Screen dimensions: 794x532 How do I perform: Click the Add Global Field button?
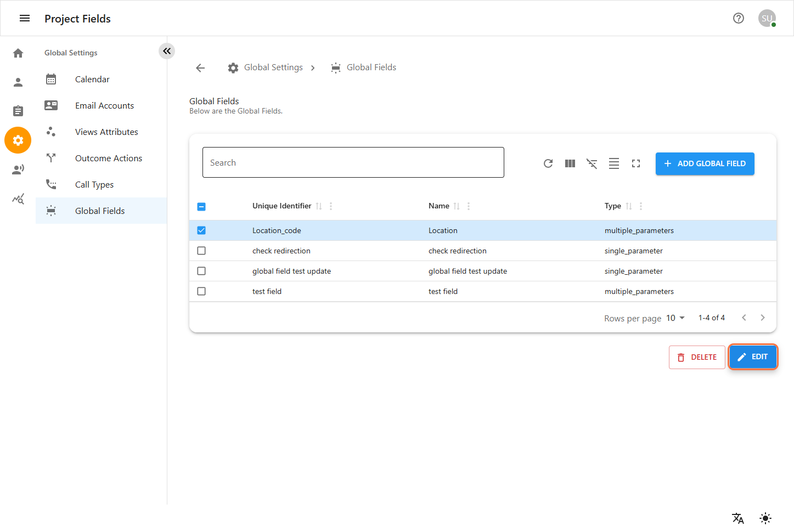[705, 163]
